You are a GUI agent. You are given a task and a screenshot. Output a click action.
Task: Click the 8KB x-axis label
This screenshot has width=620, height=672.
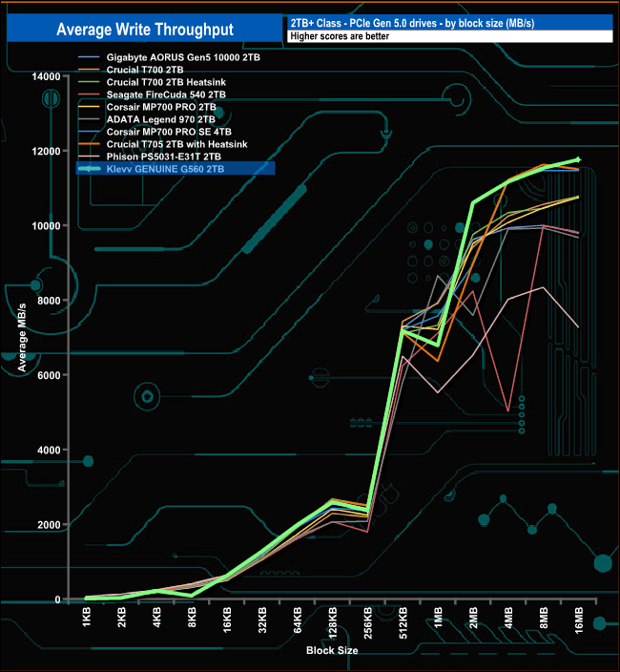[x=192, y=618]
